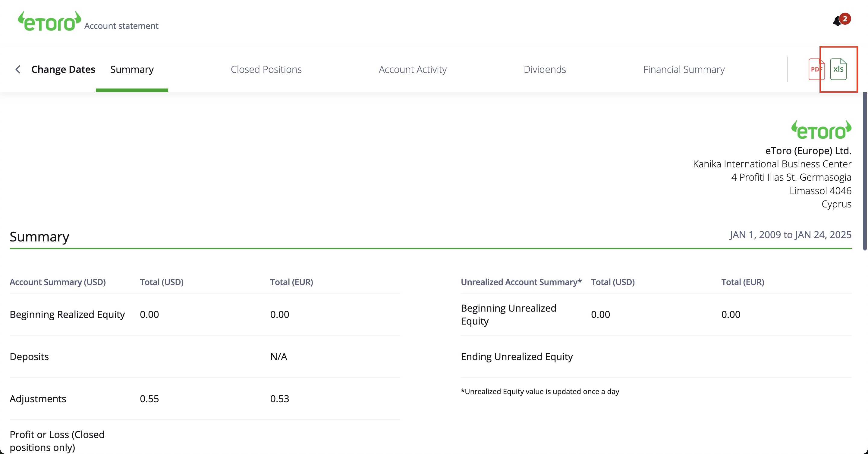Click Adjustments EUR value '0.53'

coord(280,399)
